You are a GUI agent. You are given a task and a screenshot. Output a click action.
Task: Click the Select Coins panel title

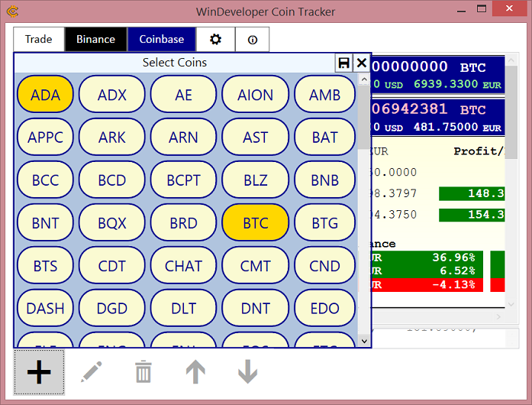(174, 63)
